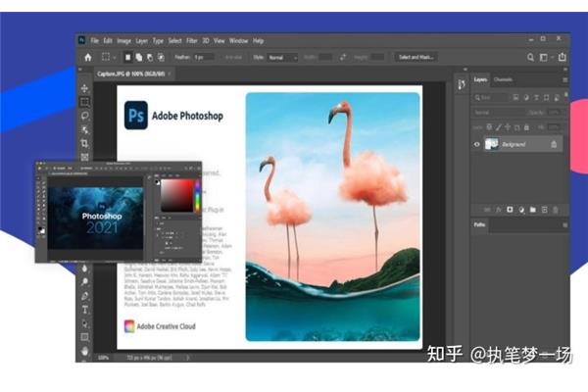Open the marquee tool preset picker arrow
Image resolution: width=588 pixels, height=392 pixels.
tap(115, 58)
